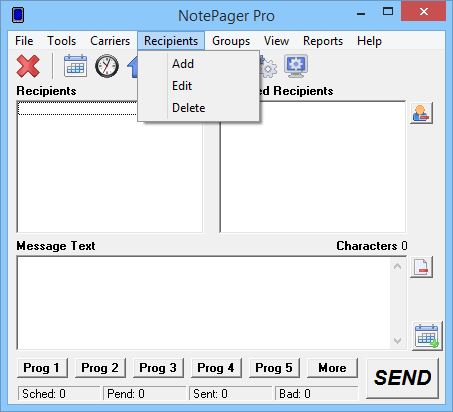Click the message text scroll down arrow

[x=397, y=340]
